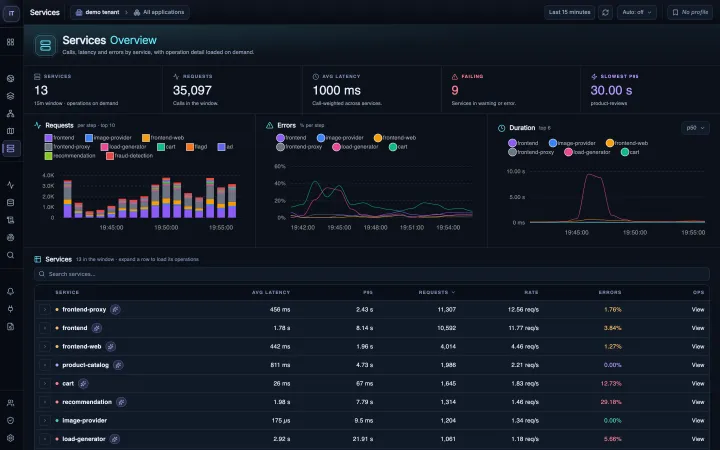Image resolution: width=720 pixels, height=450 pixels.
Task: Open the activity pulse icon in the sidebar
Action: coord(11,185)
